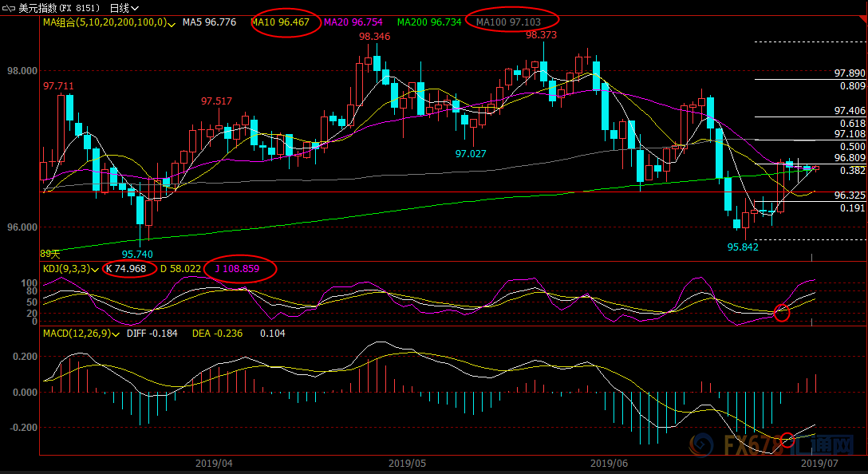
Task: Click the MA20 96.754 legend label
Action: (x=356, y=22)
